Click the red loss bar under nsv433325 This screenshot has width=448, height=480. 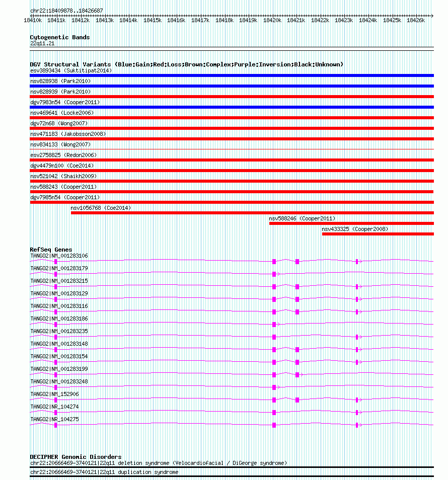coord(378,234)
